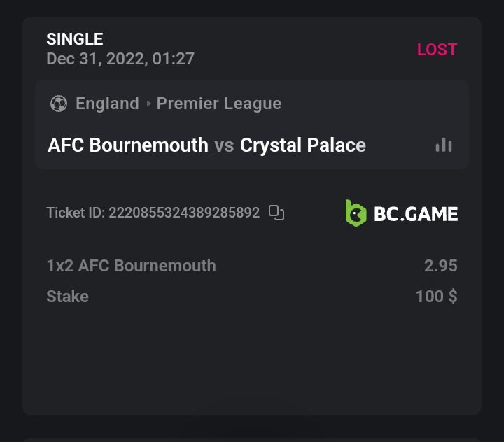
Task: Click the 1x2 AFC Bournemouth selection
Action: click(x=131, y=266)
